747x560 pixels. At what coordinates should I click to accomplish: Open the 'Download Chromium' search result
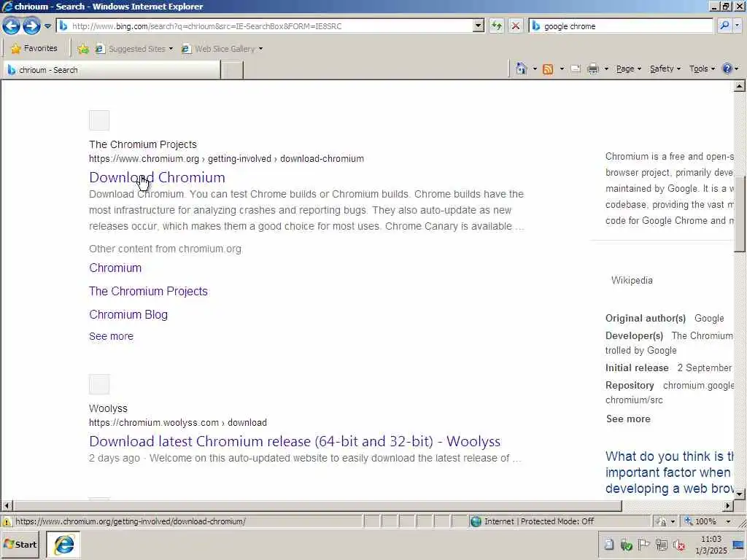click(x=158, y=177)
